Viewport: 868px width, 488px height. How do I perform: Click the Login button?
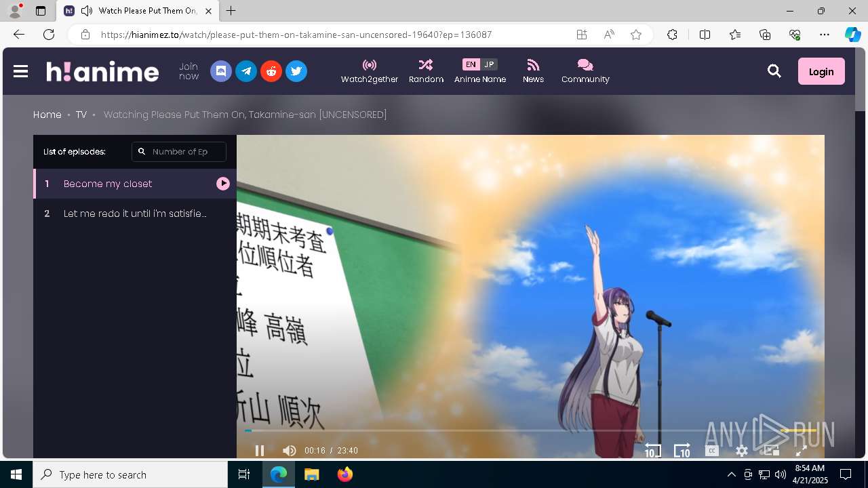pos(821,71)
